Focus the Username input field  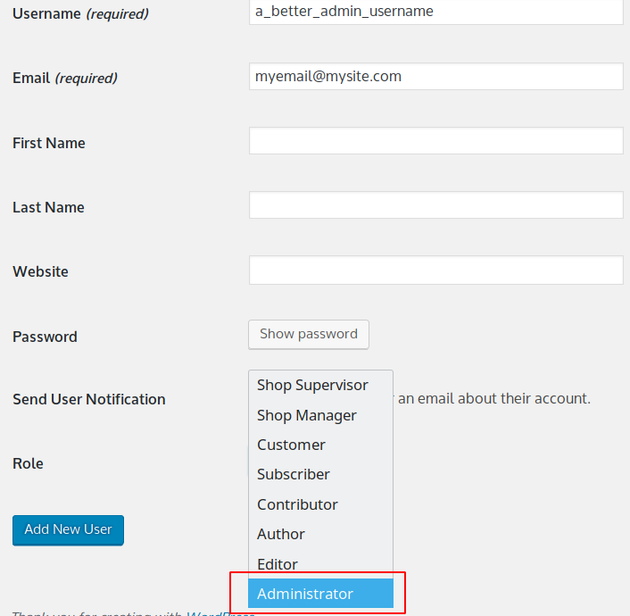pyautogui.click(x=436, y=12)
